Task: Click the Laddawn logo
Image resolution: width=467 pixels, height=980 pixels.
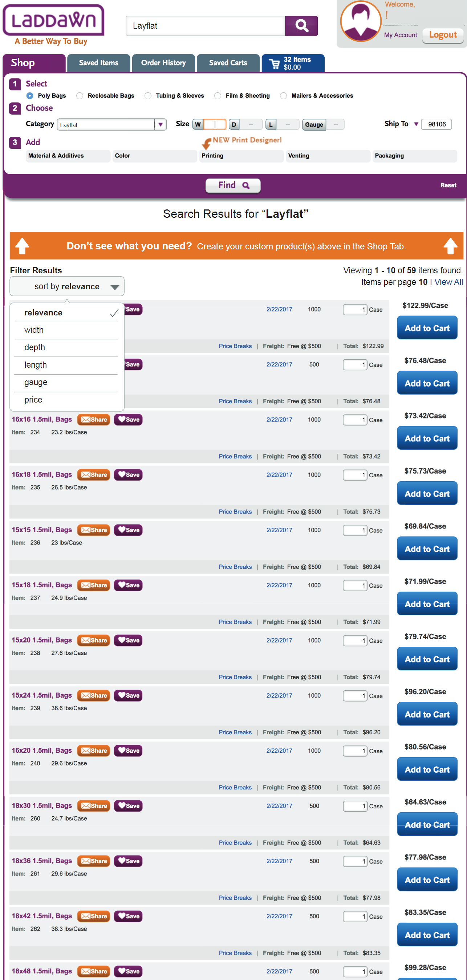Action: coord(53,20)
